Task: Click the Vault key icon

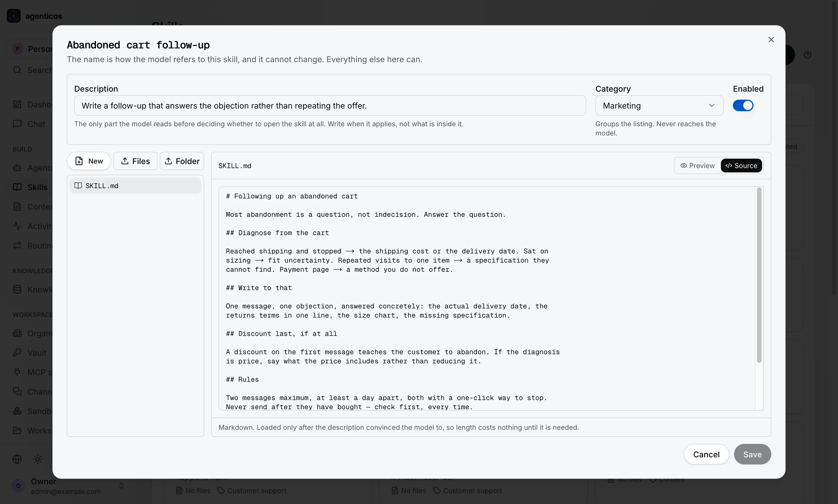Action: click(x=17, y=353)
